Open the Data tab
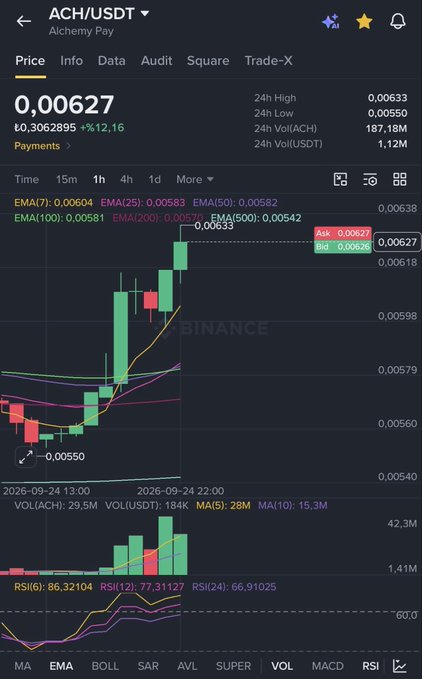 111,61
